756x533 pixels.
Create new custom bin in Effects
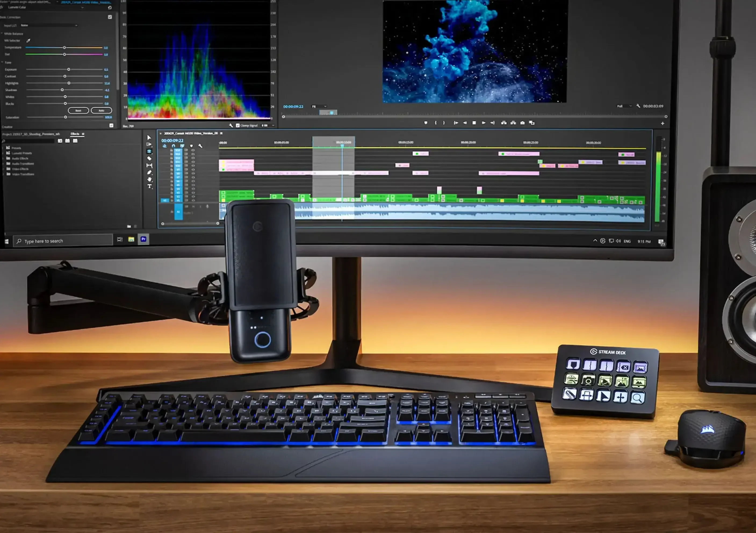(x=129, y=226)
